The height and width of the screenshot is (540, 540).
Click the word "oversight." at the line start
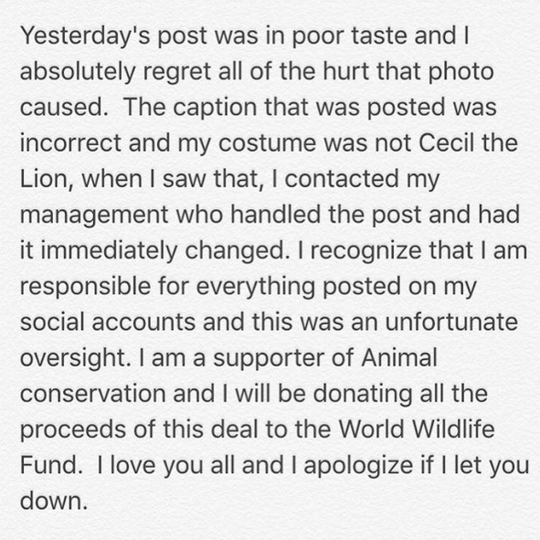click(76, 359)
